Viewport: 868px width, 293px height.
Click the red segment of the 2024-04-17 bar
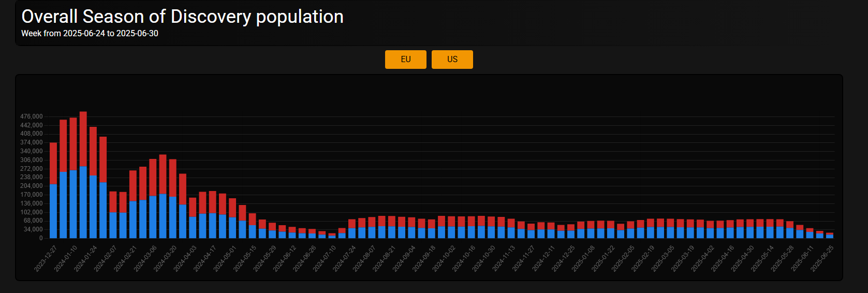213,202
